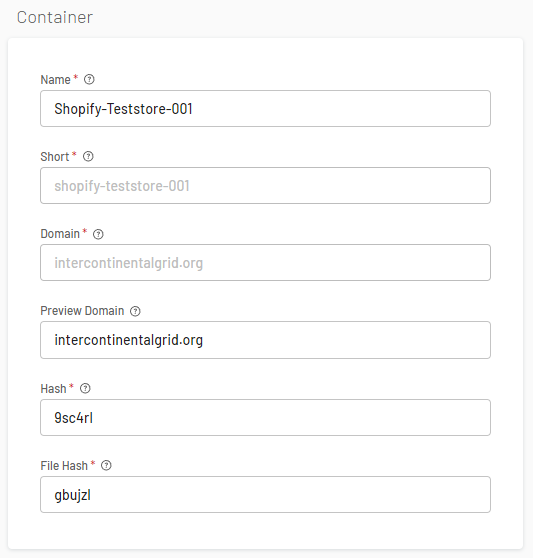The image size is (533, 558).
Task: Click the Preview Domain label
Action: [82, 311]
